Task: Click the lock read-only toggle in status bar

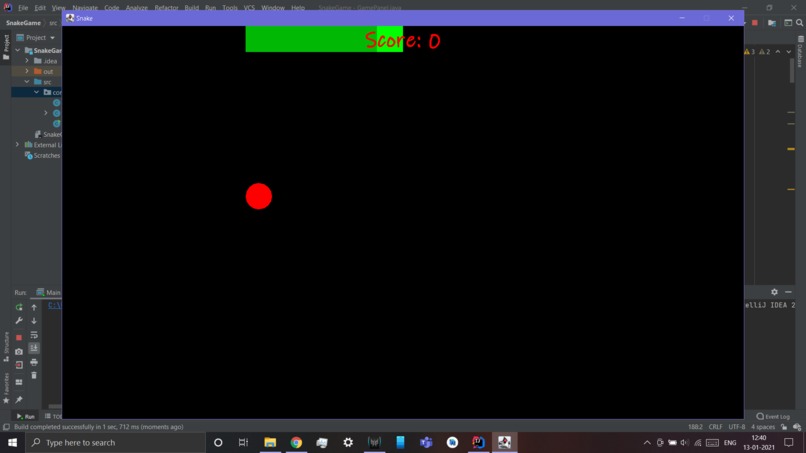Action: 784,427
